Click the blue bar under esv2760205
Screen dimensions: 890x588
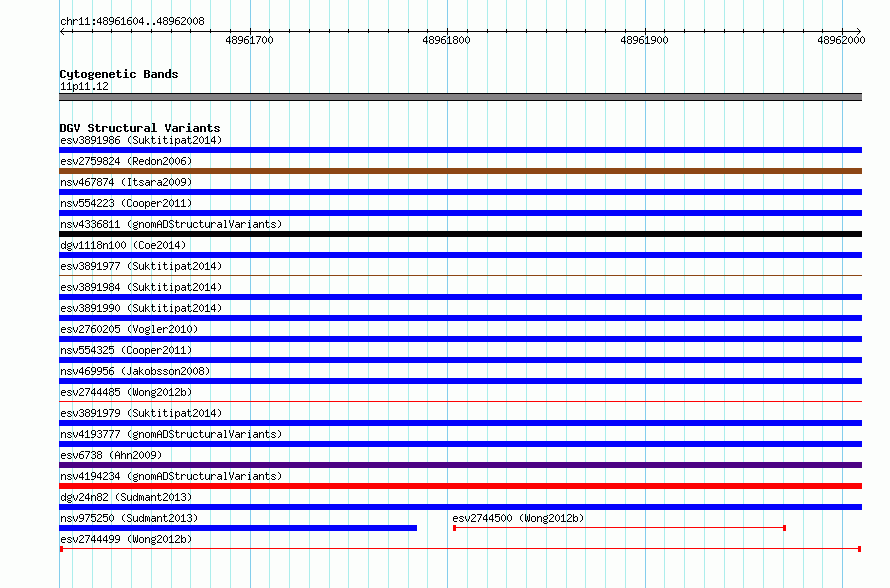(x=460, y=339)
